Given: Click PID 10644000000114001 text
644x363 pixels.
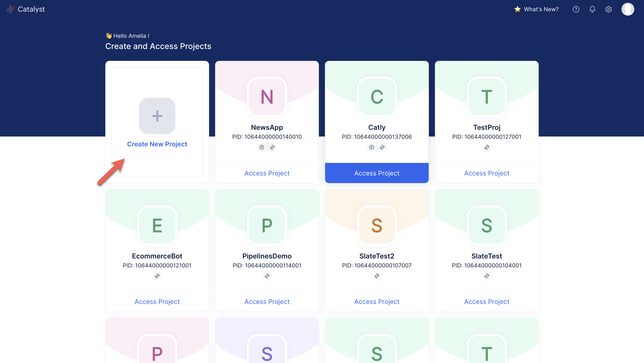Looking at the screenshot, I should (x=267, y=265).
